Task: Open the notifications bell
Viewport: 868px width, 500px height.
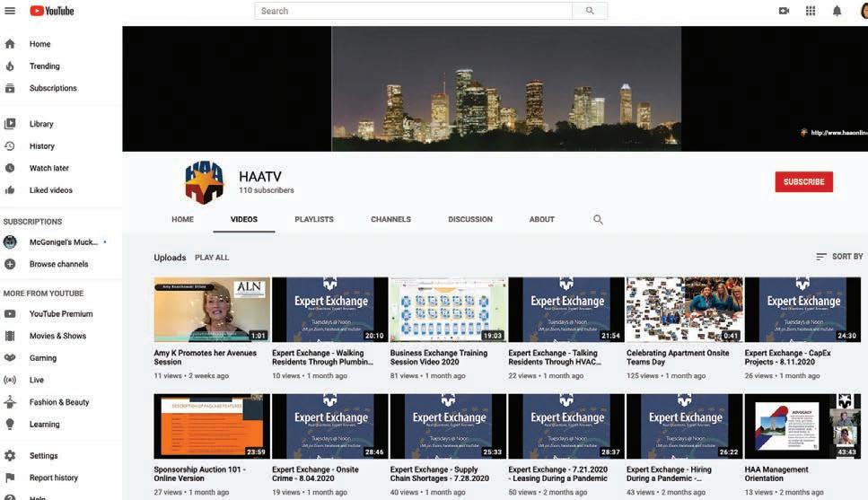Action: tap(837, 11)
